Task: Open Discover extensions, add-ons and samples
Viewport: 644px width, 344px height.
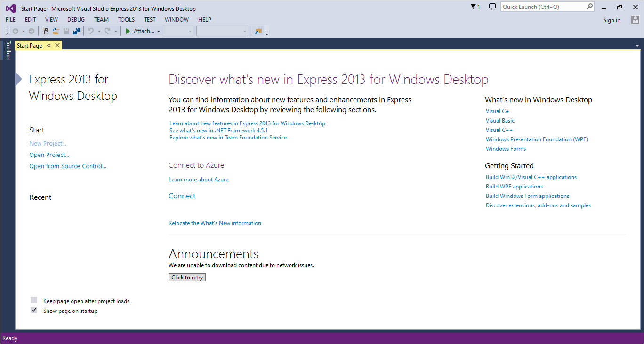Action: coord(539,205)
